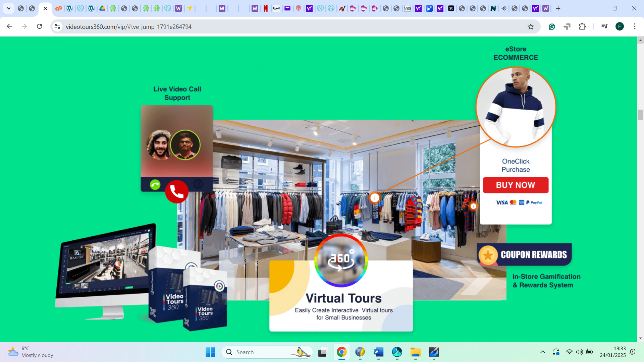Expand the tab search dropdown arrow
Screen dimensions: 644x362
point(9,8)
